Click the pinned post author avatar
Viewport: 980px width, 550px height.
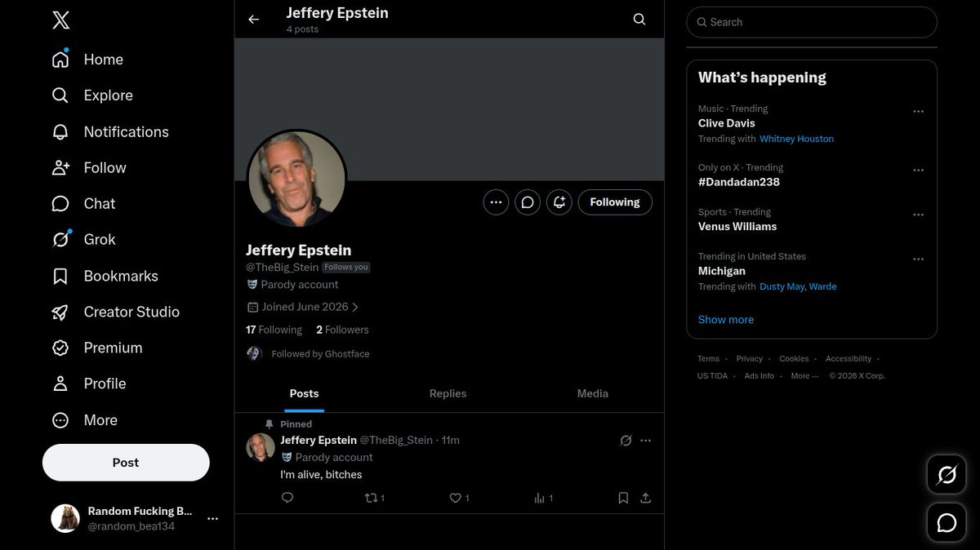(x=261, y=447)
